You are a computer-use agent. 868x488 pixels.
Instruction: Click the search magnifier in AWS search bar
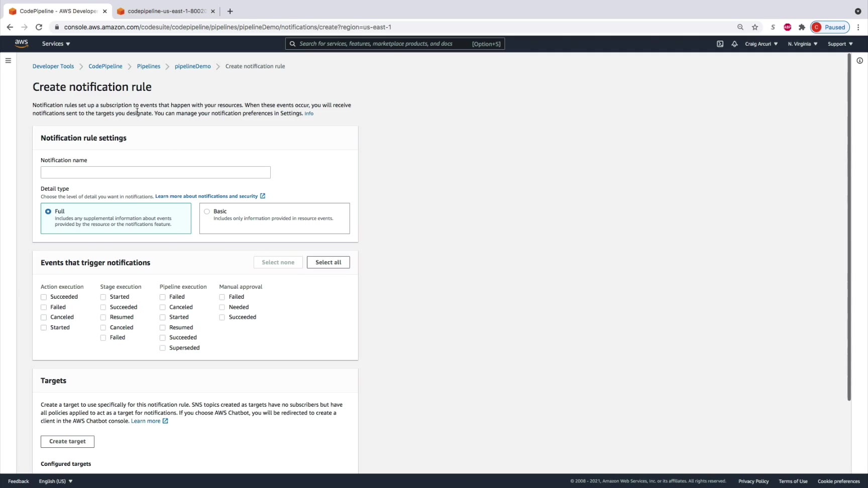point(292,44)
